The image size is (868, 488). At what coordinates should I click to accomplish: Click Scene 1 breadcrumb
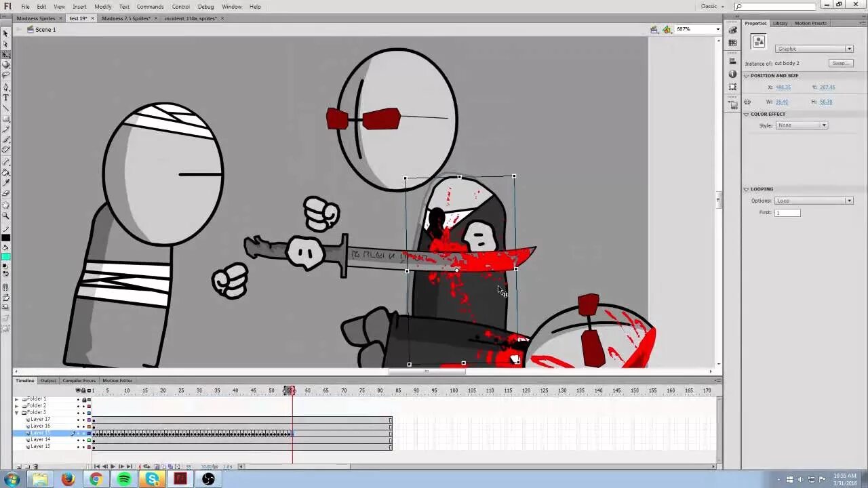45,30
